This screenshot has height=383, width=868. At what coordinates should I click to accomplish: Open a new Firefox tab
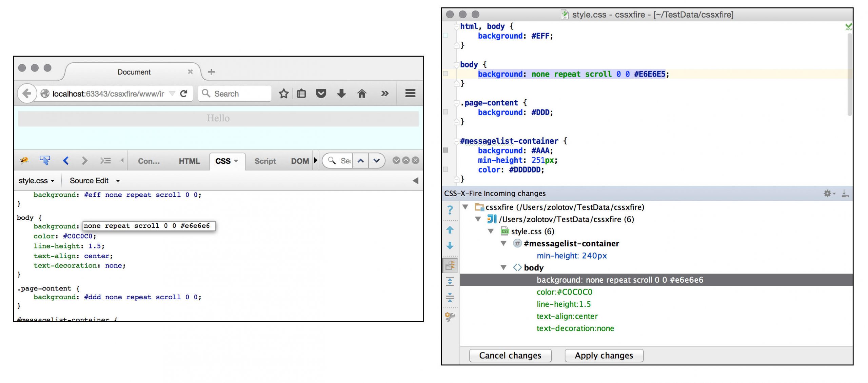tap(211, 72)
